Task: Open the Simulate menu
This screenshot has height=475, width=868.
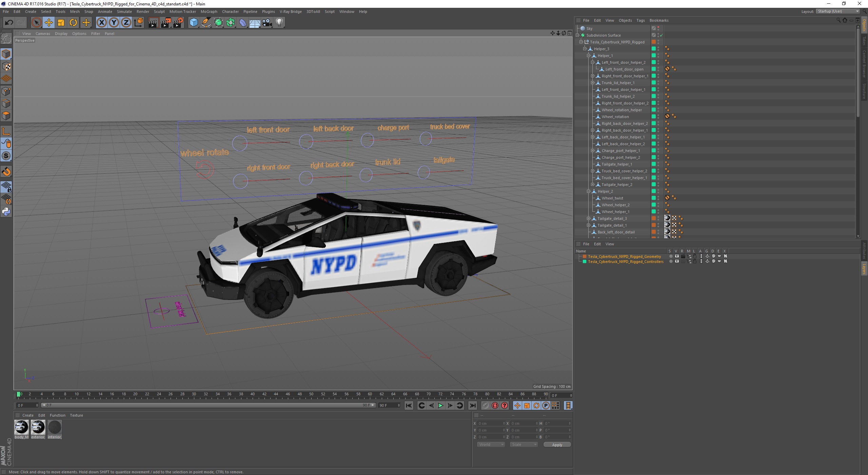Action: point(124,12)
